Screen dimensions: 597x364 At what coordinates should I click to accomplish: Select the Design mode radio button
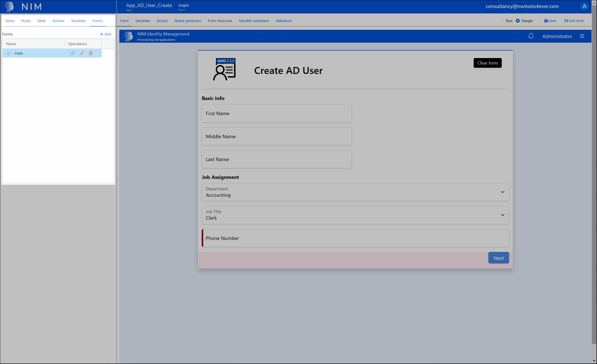518,21
